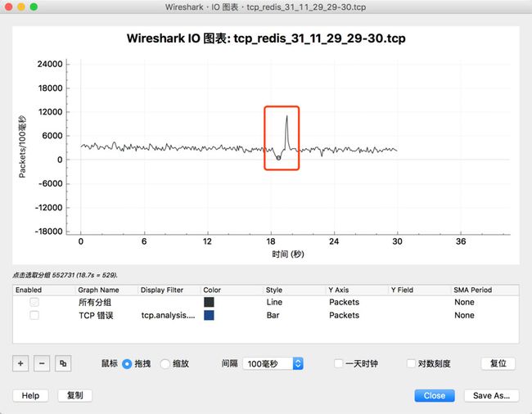
Task: Click None SMA Period cell for 所有分组
Action: click(464, 302)
